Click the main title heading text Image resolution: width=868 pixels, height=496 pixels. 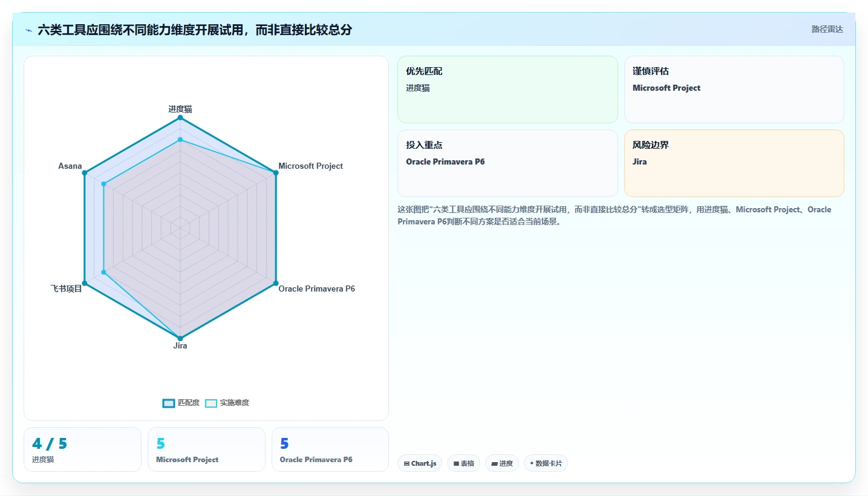click(195, 30)
